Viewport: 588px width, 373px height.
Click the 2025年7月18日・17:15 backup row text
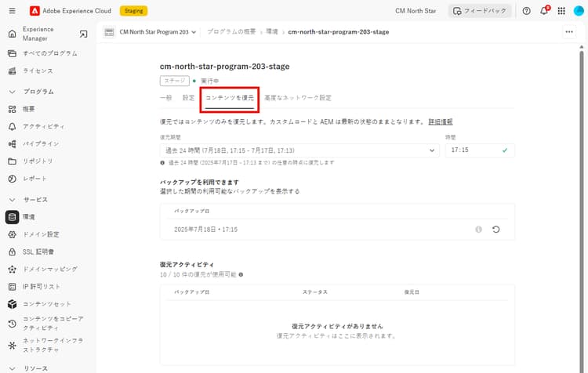205,230
